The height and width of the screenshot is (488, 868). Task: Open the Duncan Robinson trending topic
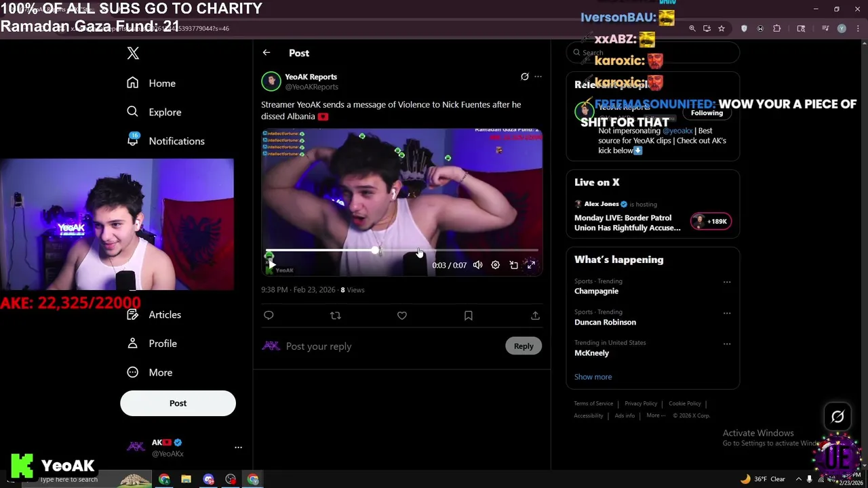[605, 322]
